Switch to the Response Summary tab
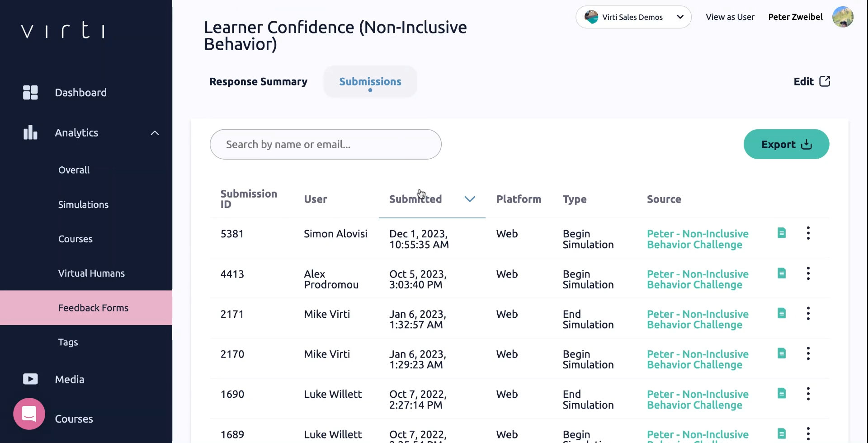The width and height of the screenshot is (868, 443). (x=258, y=82)
